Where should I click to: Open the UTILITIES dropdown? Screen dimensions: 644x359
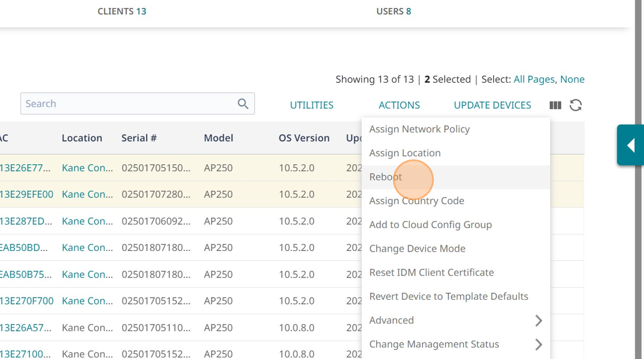(312, 106)
